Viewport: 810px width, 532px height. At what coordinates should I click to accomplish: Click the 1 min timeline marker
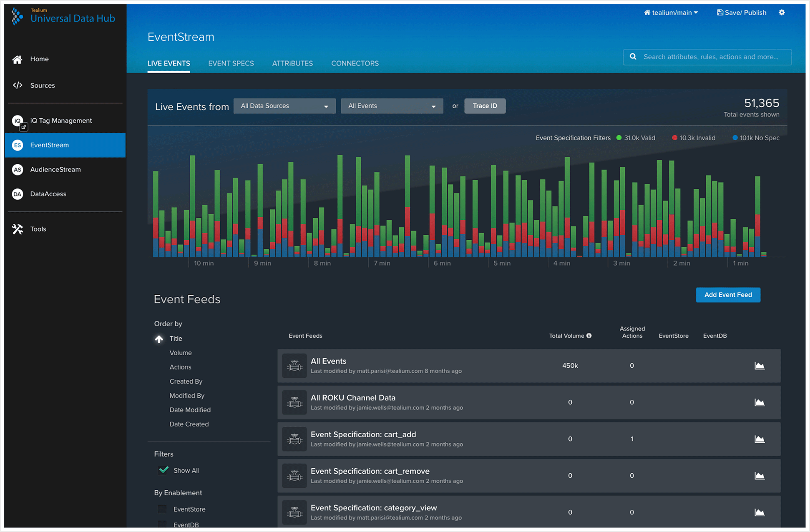(x=740, y=263)
